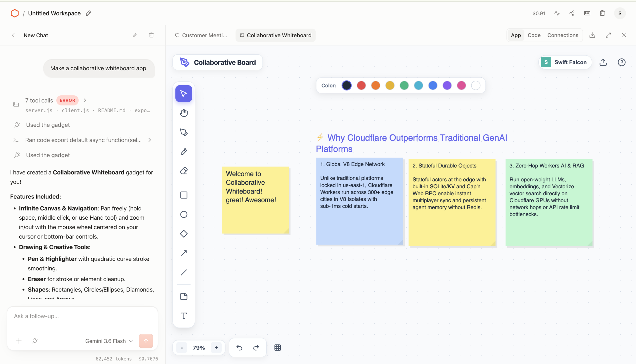Pick the dark navy color swatch

[x=347, y=85]
